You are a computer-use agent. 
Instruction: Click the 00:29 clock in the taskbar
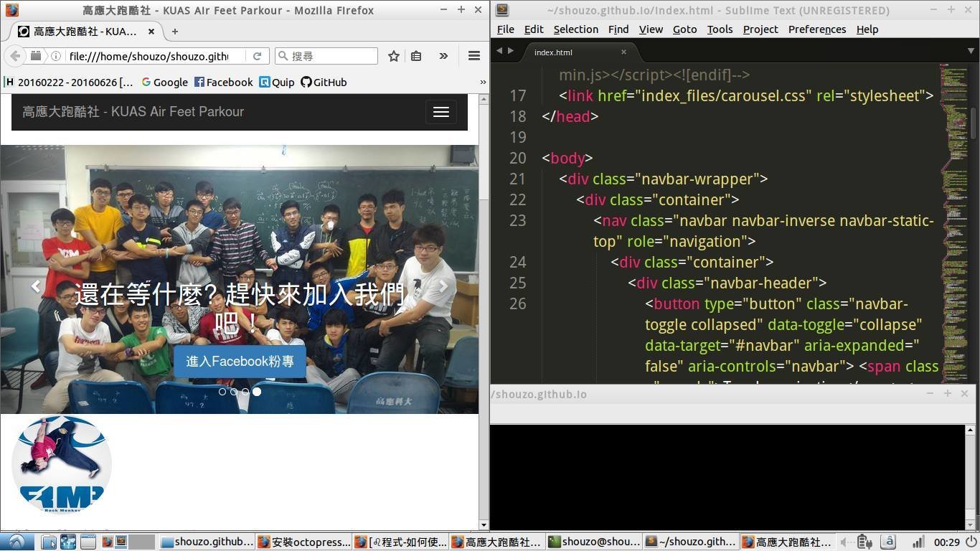[947, 542]
